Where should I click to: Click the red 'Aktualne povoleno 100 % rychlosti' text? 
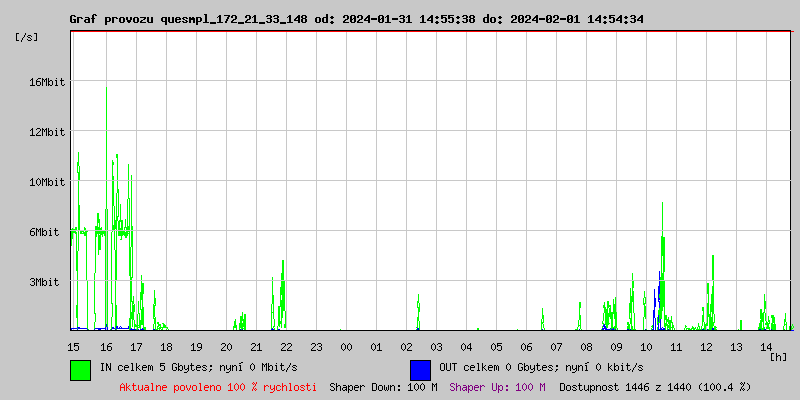tap(218, 387)
